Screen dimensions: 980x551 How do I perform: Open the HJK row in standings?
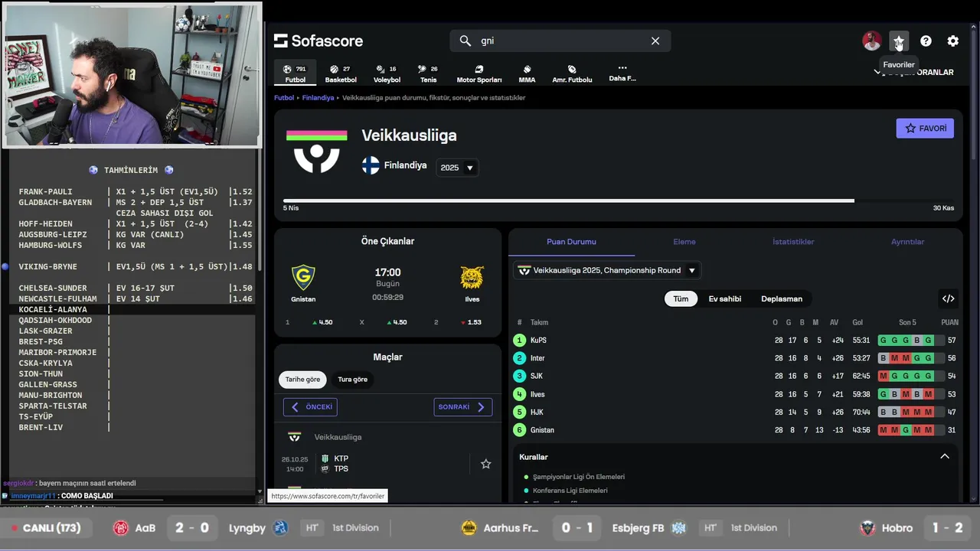pos(736,412)
